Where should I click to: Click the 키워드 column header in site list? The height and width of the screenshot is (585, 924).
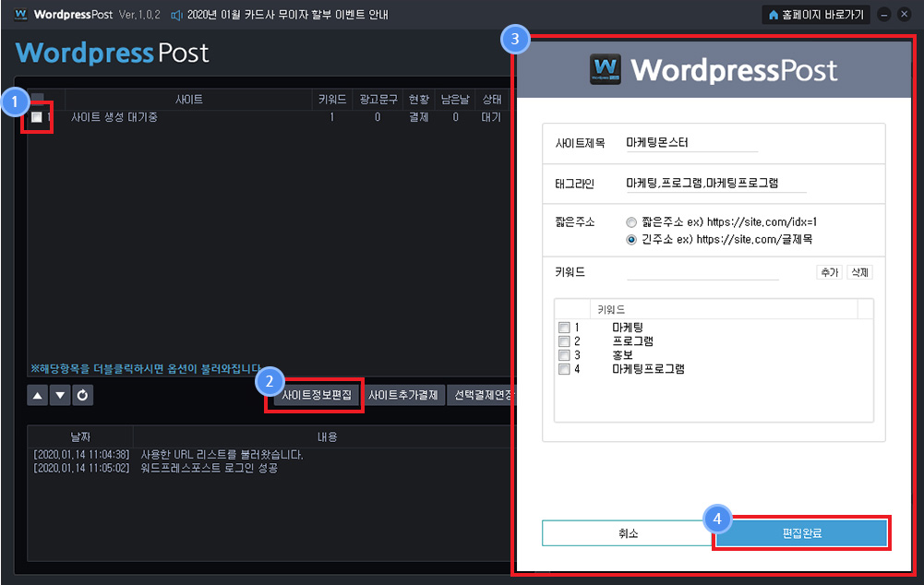(331, 100)
